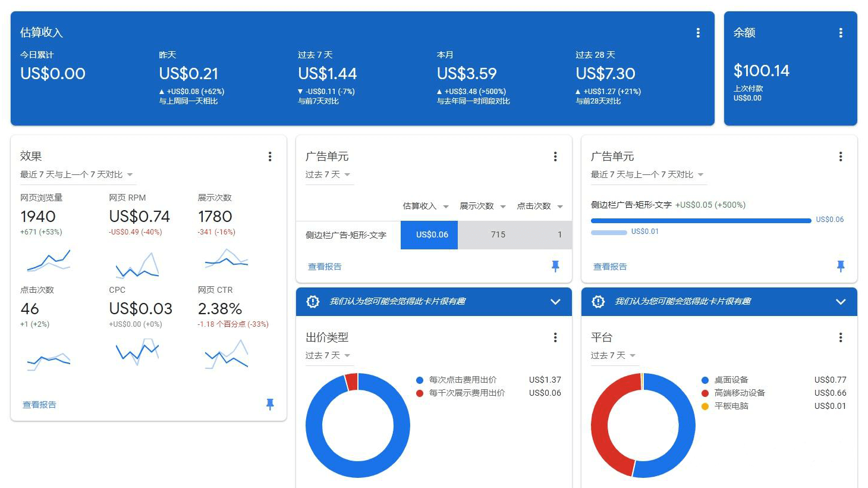Unpin the 广告单元 table card
The width and height of the screenshot is (868, 488).
pos(555,267)
